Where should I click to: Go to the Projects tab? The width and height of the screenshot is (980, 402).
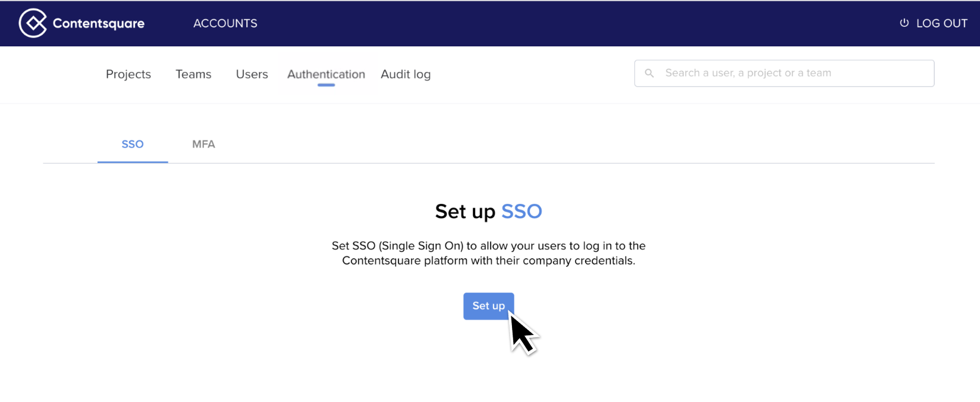point(128,74)
